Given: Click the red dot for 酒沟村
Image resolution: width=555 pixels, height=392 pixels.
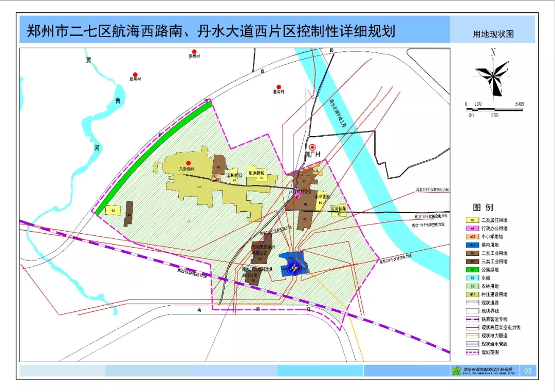Looking at the screenshot, I should click(279, 87).
